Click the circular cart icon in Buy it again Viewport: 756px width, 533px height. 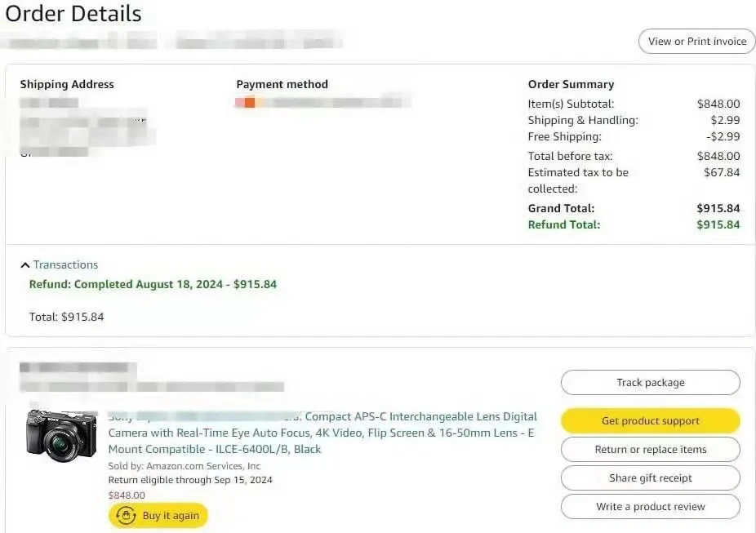[126, 516]
